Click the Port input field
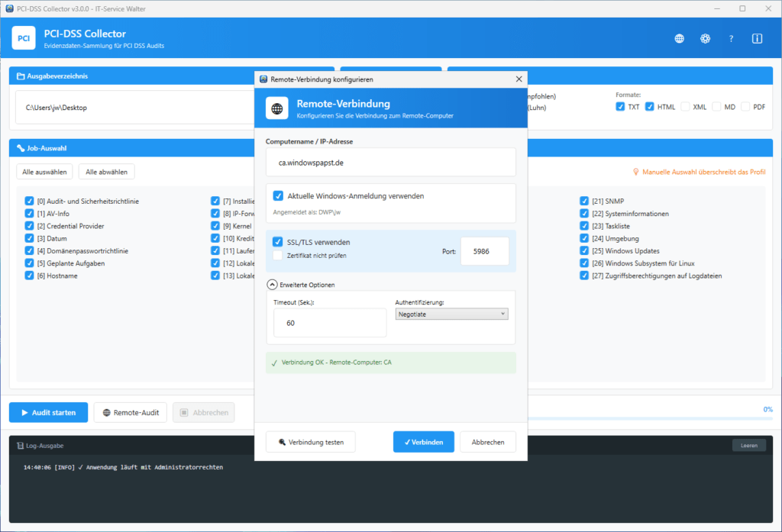 (484, 250)
